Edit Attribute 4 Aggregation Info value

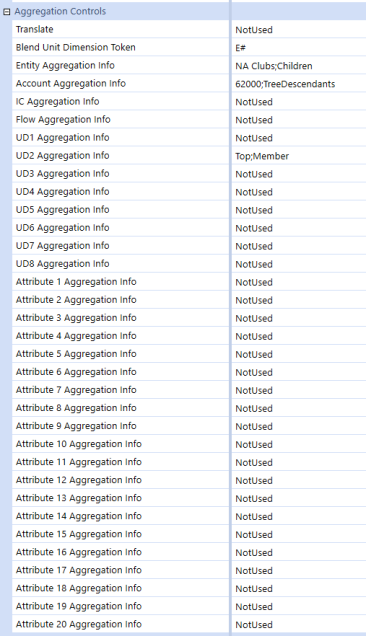[299, 336]
